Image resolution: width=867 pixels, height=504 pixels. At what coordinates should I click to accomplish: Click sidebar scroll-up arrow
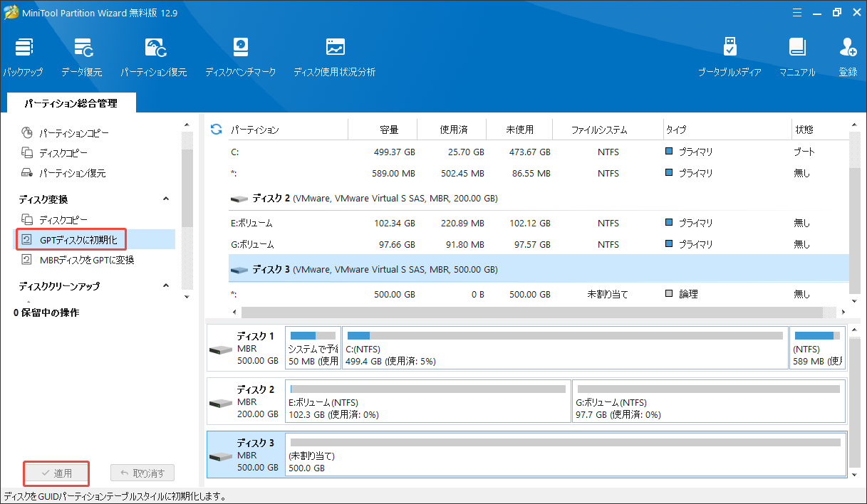click(187, 125)
